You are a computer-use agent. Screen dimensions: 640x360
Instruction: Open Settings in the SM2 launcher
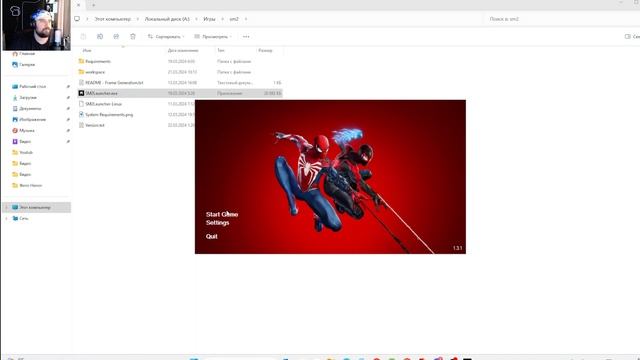click(217, 223)
